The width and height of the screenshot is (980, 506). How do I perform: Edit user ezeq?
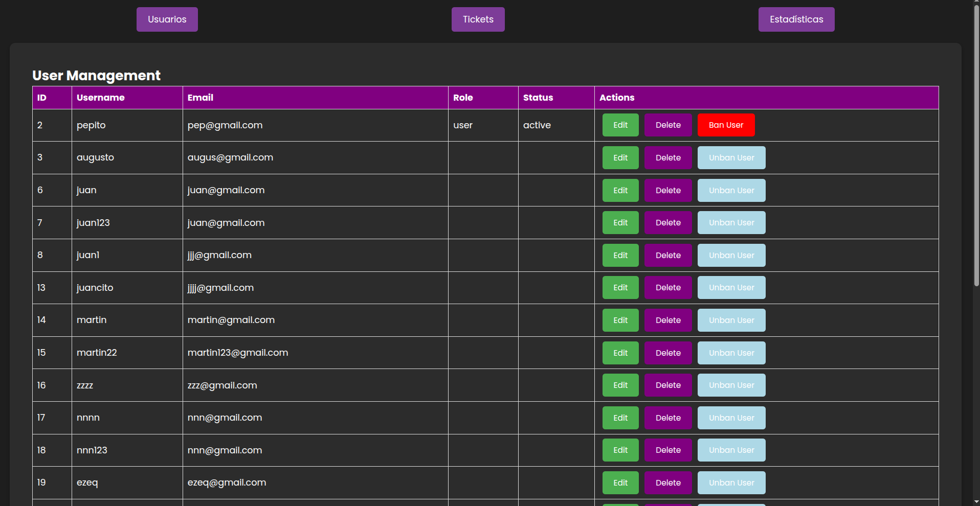tap(620, 483)
